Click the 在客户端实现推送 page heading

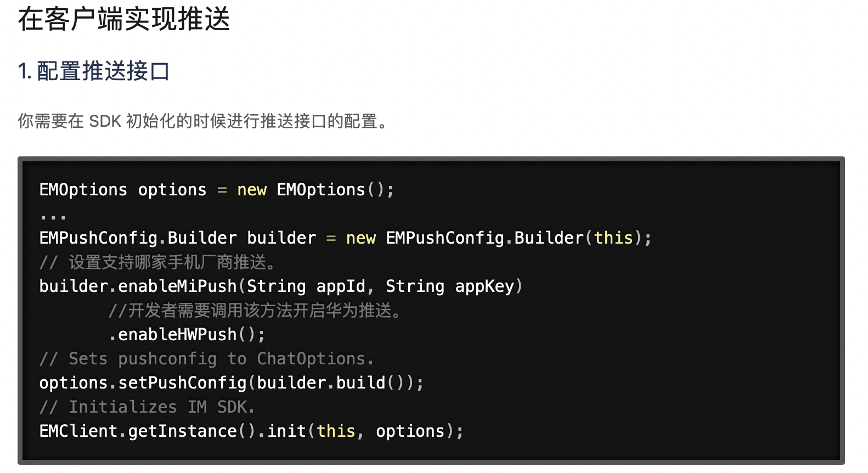[x=124, y=20]
